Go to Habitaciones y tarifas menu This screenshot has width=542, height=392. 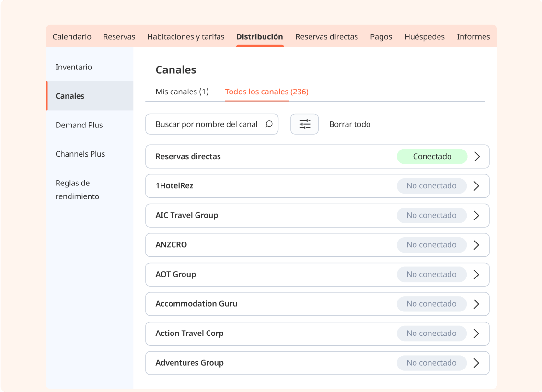(185, 37)
